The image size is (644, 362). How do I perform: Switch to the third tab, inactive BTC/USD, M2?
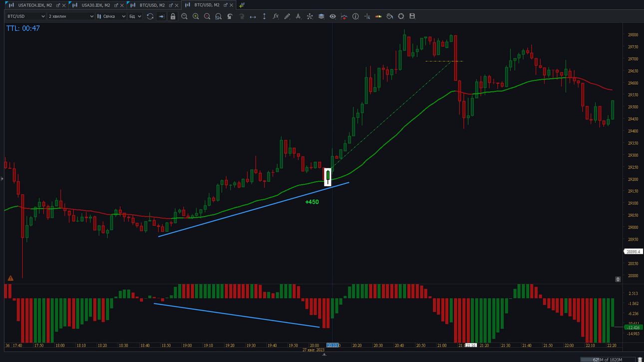point(152,5)
